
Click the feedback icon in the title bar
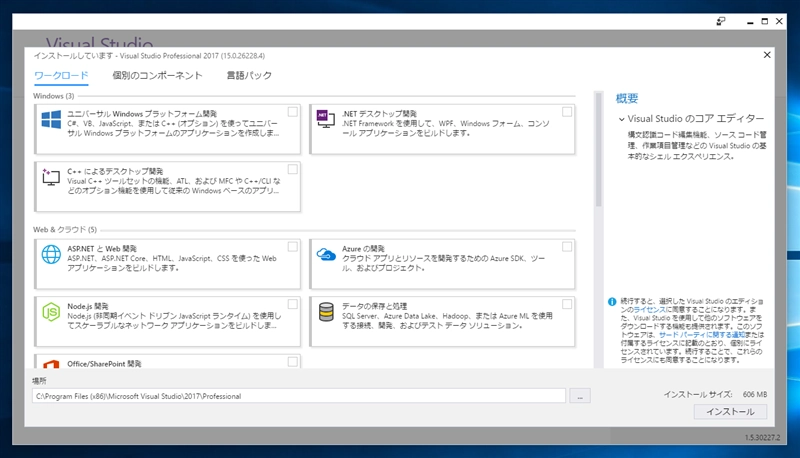(720, 21)
